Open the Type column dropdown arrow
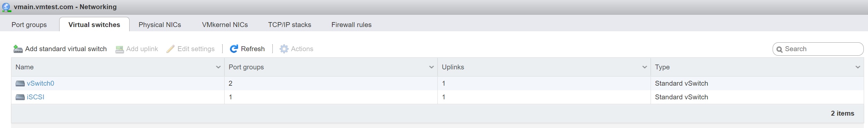The image size is (868, 128). pyautogui.click(x=858, y=67)
